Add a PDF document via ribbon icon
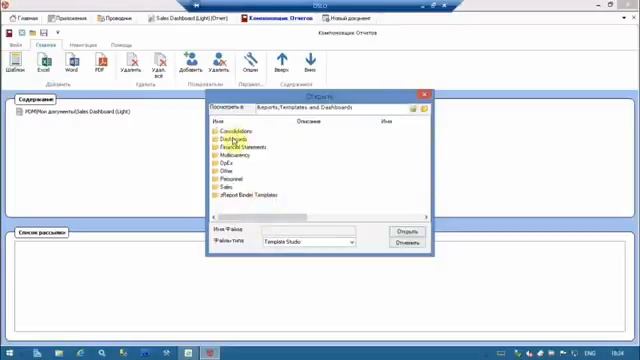The width and height of the screenshot is (640, 360). point(100,62)
